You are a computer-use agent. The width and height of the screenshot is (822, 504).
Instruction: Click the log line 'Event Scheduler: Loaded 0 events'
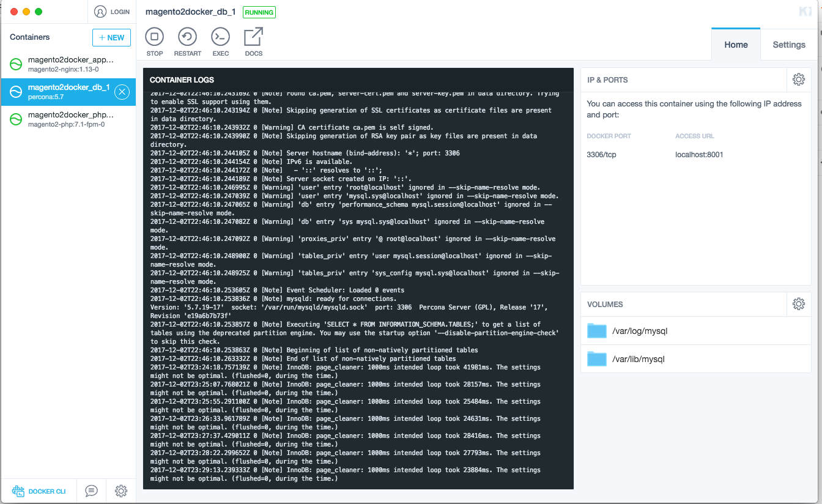pos(277,291)
